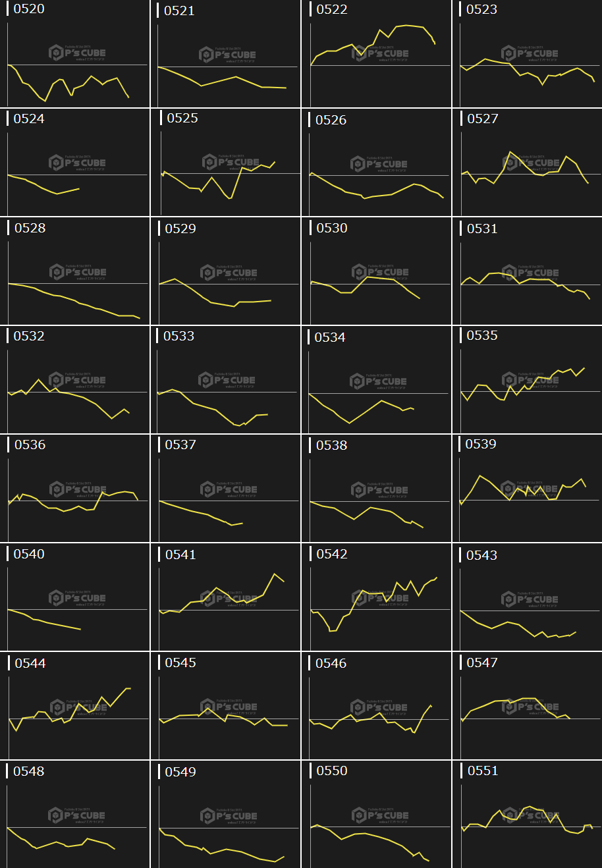Select the 0522 chart panel
The height and width of the screenshot is (868, 602).
coord(377,54)
